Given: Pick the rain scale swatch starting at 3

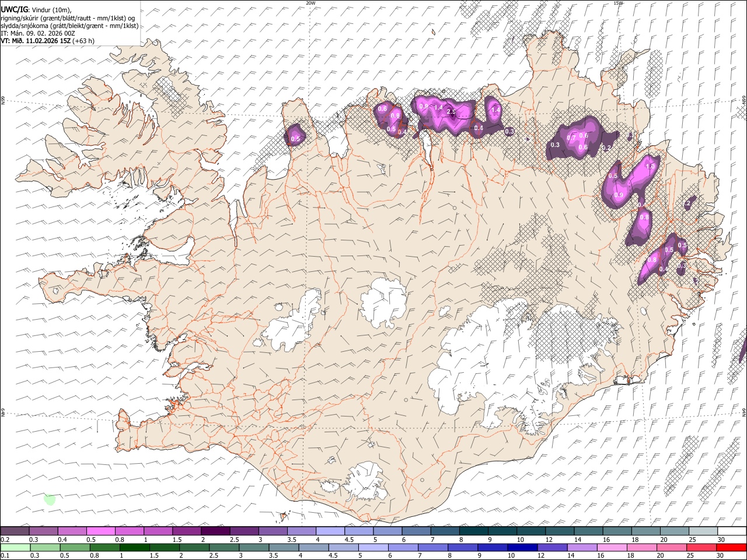Looking at the screenshot, I should coord(253,547).
